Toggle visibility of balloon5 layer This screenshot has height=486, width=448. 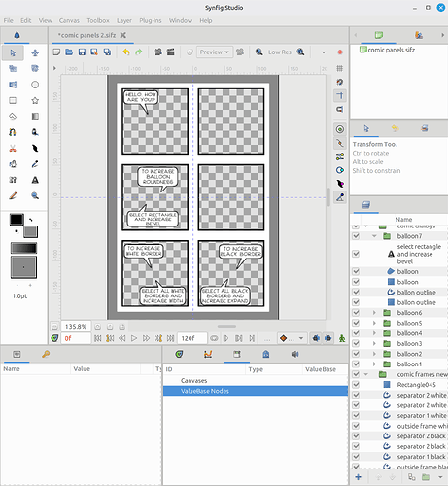pyautogui.click(x=356, y=323)
